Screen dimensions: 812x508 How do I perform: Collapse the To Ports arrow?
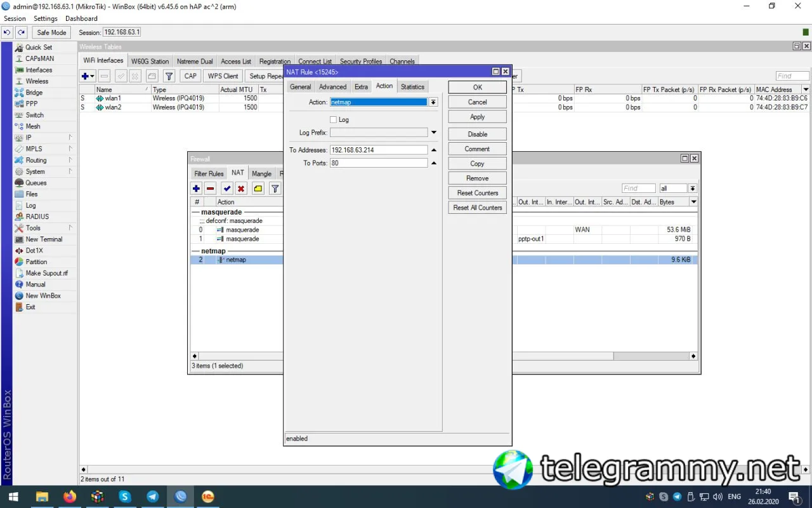[434, 163]
